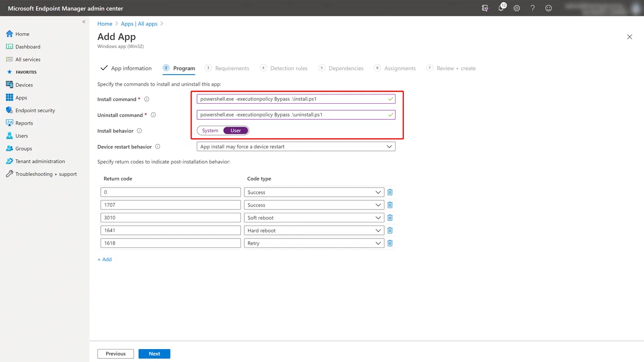Open the Soft reboot code type dropdown
This screenshot has height=362, width=644.
[314, 217]
